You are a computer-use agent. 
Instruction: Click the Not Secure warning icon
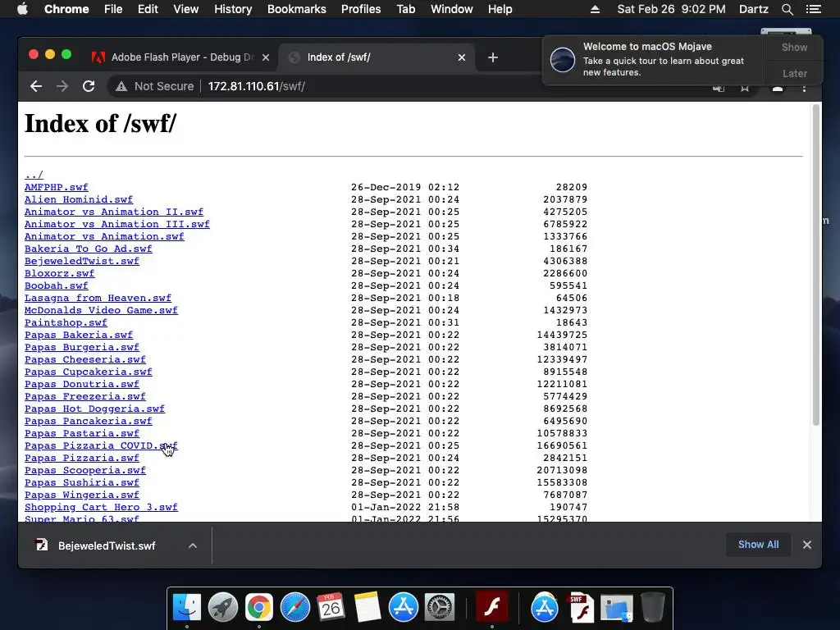coord(121,86)
